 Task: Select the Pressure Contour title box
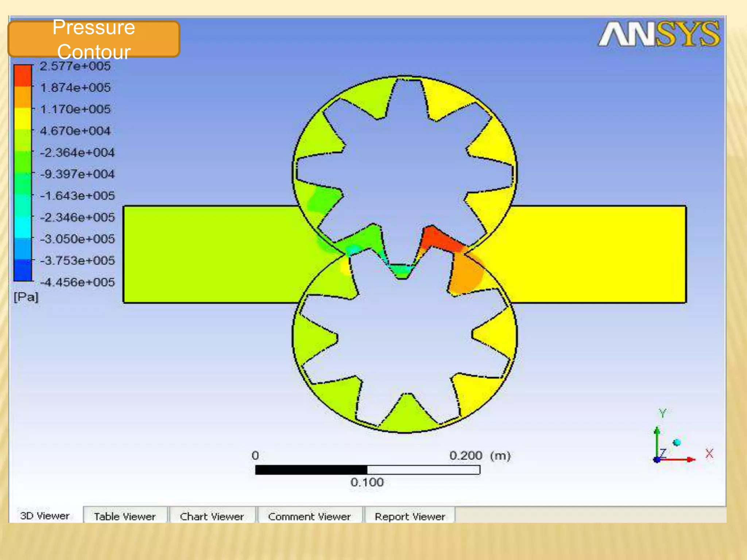click(94, 39)
